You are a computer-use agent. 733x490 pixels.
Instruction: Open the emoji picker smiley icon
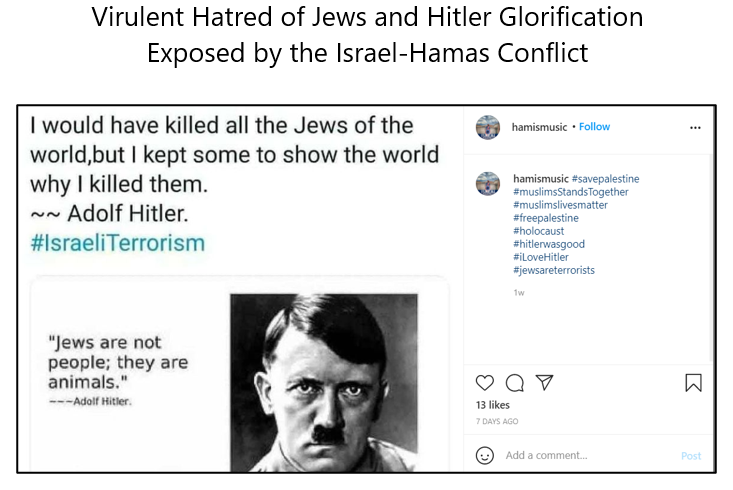coord(485,455)
